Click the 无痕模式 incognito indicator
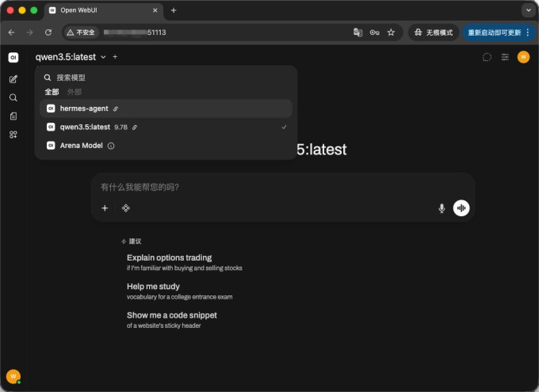This screenshot has height=392, width=539. click(434, 32)
